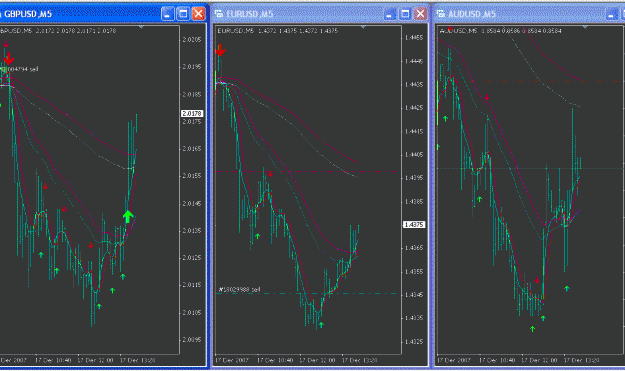Click '17 Dec 2007' on EURUSD time axis
Image resolution: width=625 pixels, height=371 pixels.
232,360
